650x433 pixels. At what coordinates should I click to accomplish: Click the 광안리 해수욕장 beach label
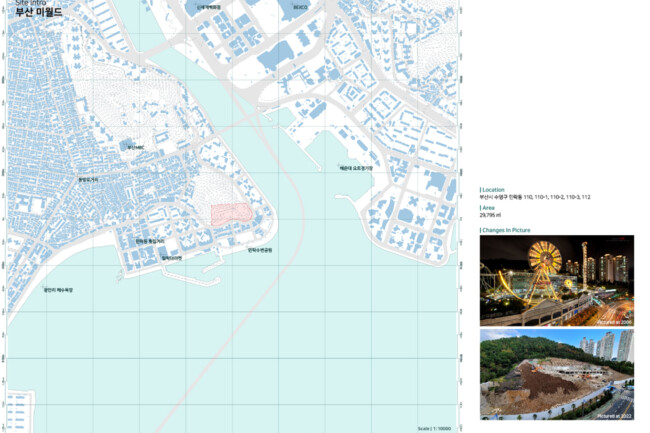point(58,290)
